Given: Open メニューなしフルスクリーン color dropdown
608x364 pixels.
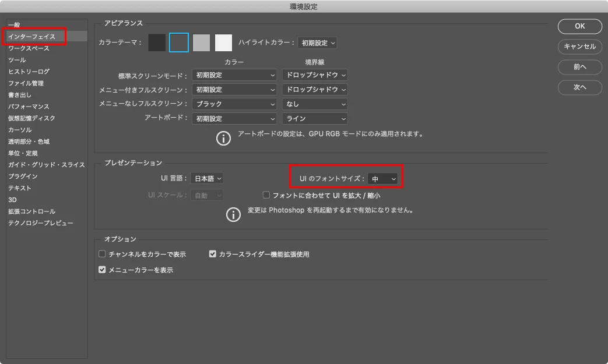Looking at the screenshot, I should click(x=234, y=104).
